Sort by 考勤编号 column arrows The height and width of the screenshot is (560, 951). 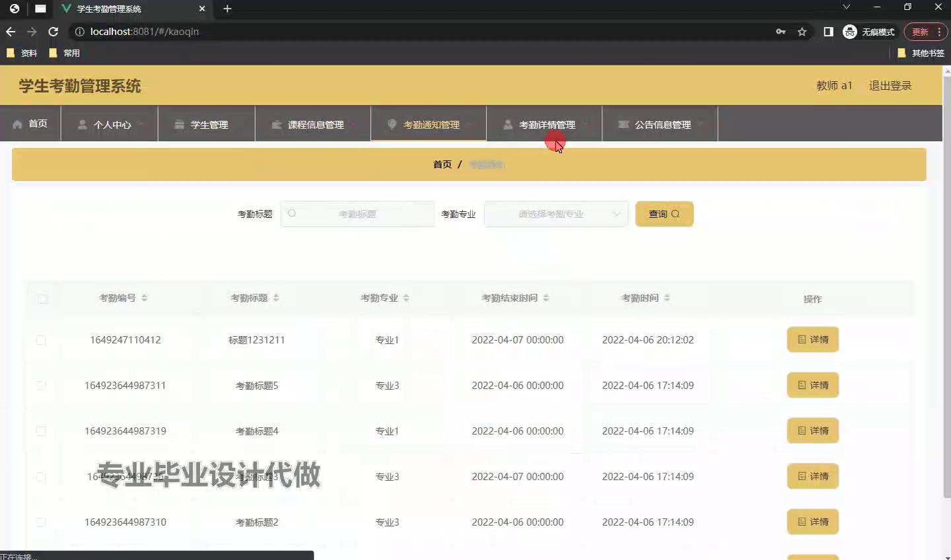(x=144, y=298)
